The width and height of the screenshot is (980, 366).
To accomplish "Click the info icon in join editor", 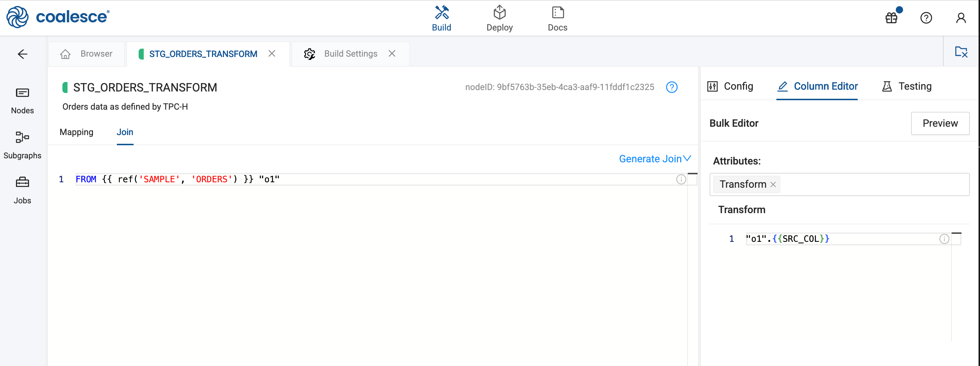I will pyautogui.click(x=681, y=179).
